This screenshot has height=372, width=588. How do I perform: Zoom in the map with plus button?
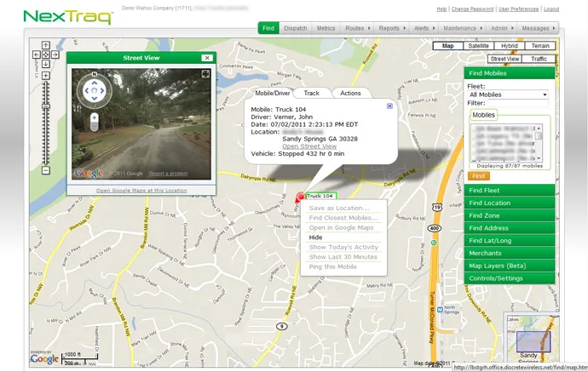[x=46, y=76]
